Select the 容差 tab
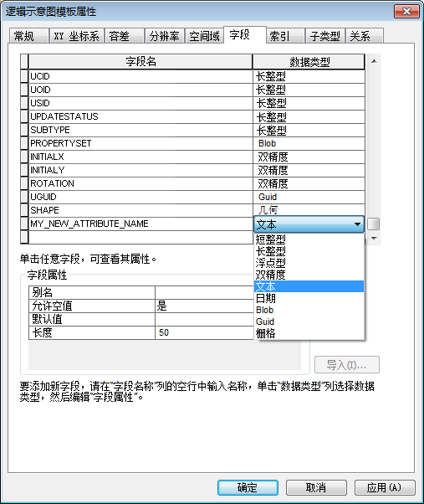The width and height of the screenshot is (424, 504). (124, 36)
